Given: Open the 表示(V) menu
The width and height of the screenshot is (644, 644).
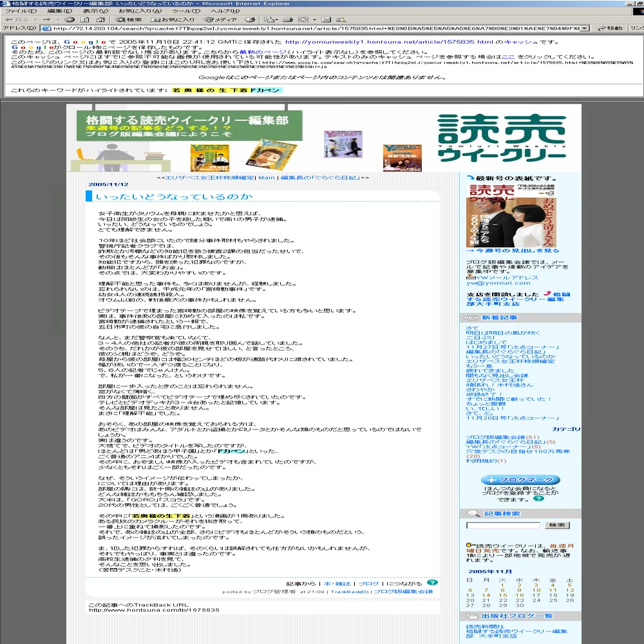Looking at the screenshot, I should tap(95, 11).
